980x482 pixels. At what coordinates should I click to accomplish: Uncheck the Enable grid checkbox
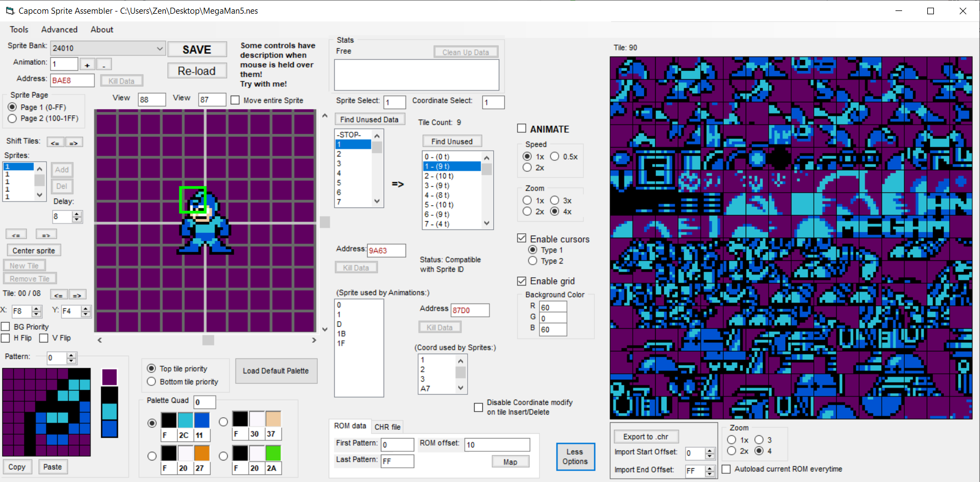click(x=522, y=281)
